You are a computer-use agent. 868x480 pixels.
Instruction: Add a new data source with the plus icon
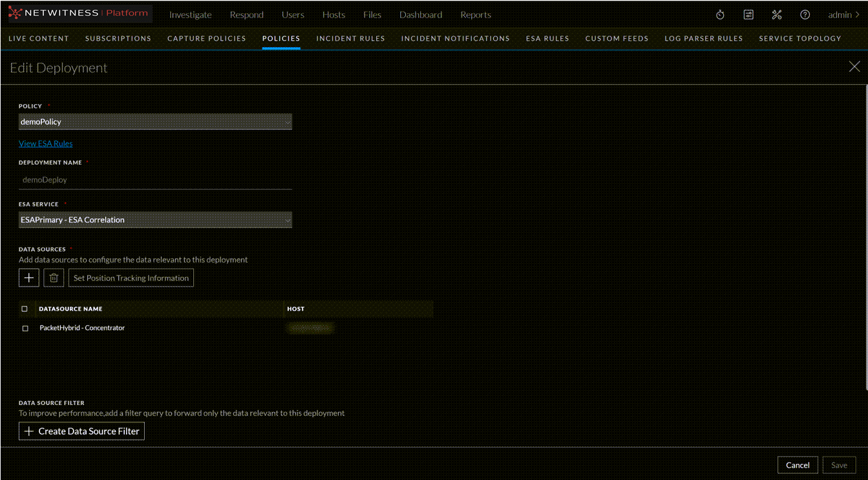[x=28, y=278]
